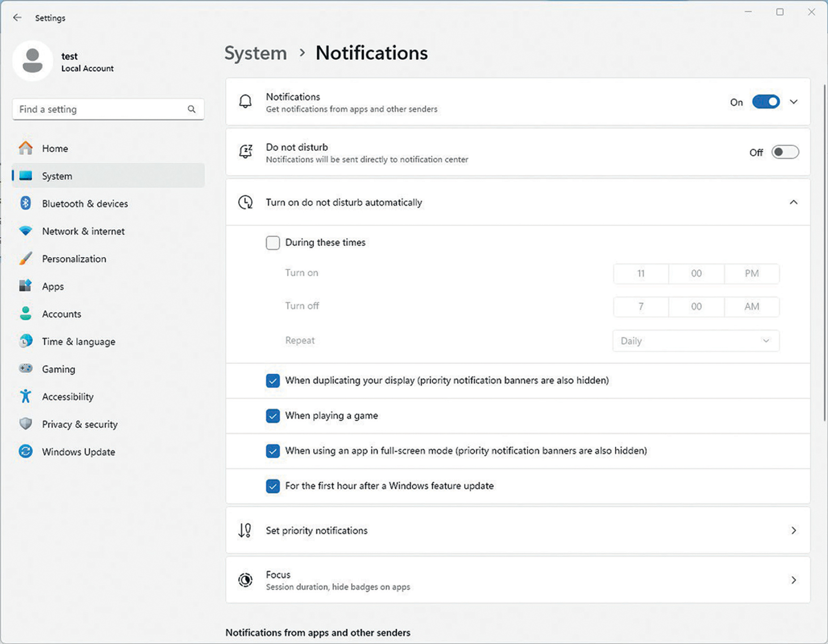Image resolution: width=828 pixels, height=644 pixels.
Task: Check the During these times box
Action: [x=273, y=242]
